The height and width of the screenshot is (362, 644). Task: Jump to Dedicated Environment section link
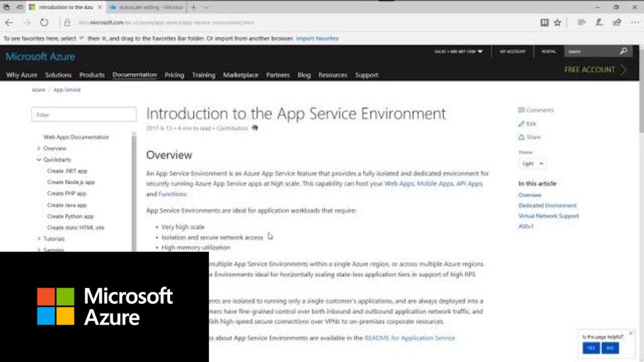[547, 206]
